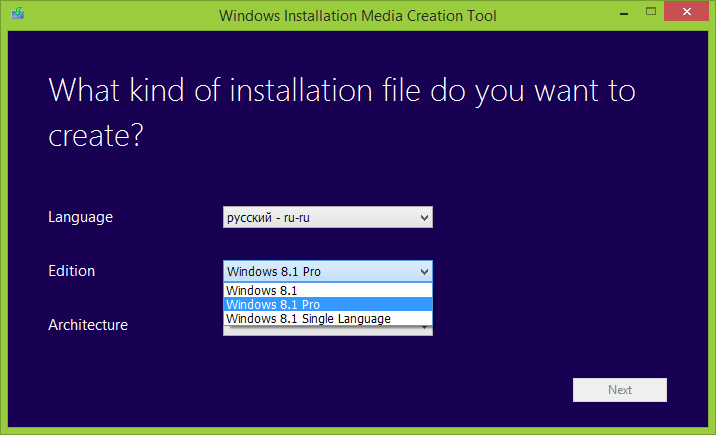Screen dimensions: 716x435
Task: Click the window title text in title bar
Action: coord(357,15)
